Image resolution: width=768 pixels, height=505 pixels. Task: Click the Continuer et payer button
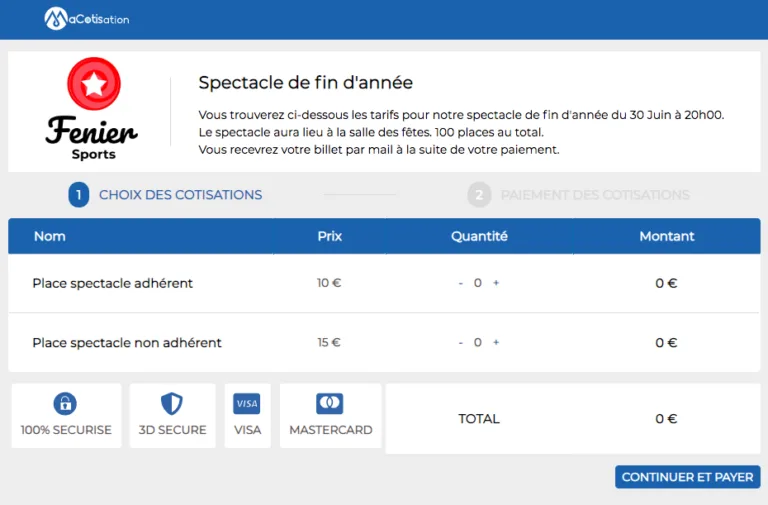click(688, 477)
